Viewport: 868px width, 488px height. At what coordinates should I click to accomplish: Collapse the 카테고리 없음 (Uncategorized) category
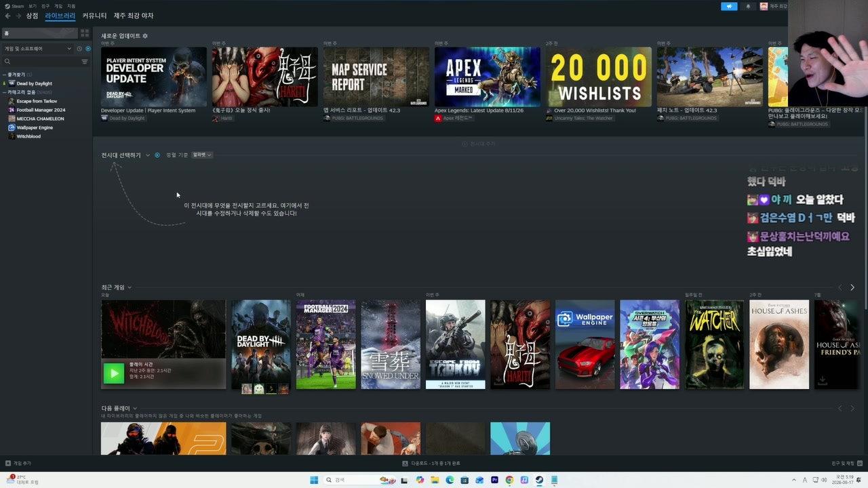[27, 92]
